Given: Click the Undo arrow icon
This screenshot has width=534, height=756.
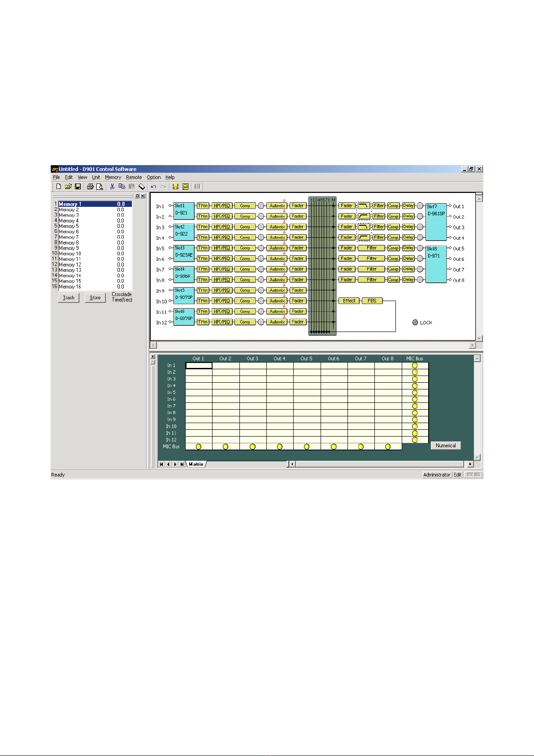Looking at the screenshot, I should (x=153, y=187).
